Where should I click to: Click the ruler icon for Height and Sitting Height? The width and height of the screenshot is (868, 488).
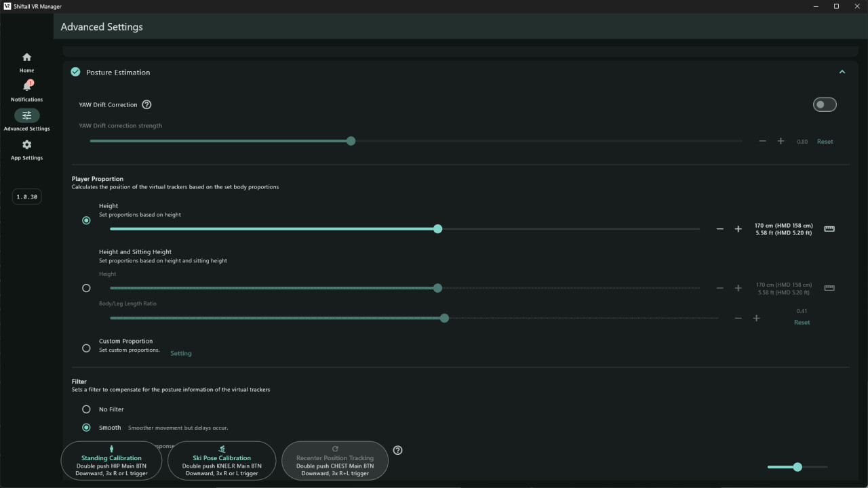coord(829,287)
